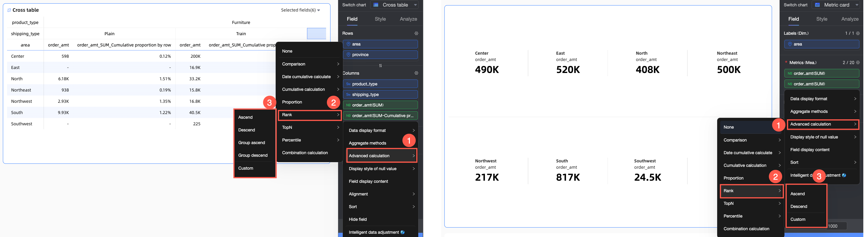Click the input field showing 1000

(x=837, y=226)
